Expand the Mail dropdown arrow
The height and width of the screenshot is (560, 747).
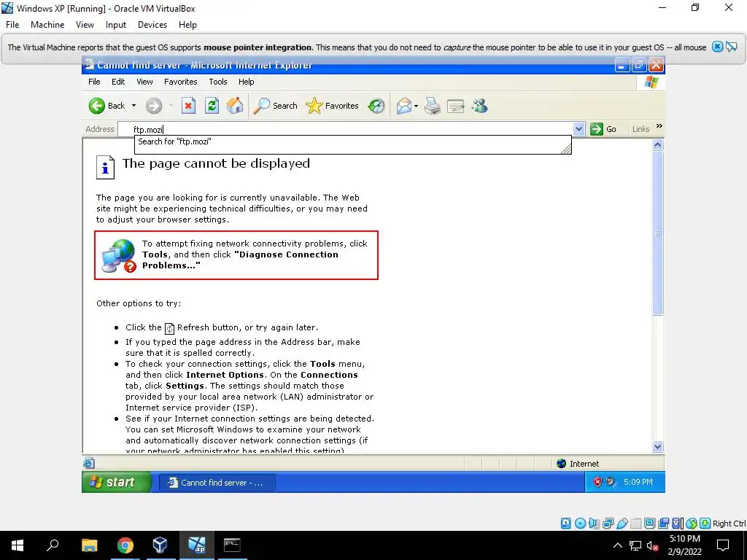coord(416,106)
